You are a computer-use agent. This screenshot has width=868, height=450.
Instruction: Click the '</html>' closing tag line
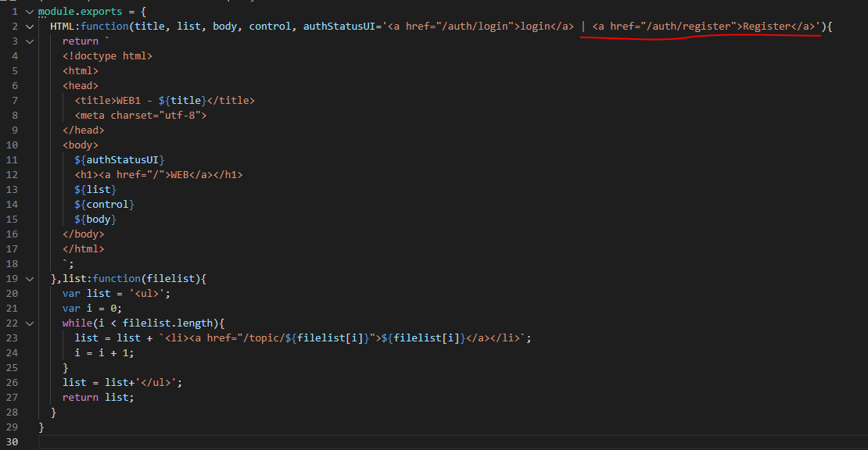(x=83, y=249)
